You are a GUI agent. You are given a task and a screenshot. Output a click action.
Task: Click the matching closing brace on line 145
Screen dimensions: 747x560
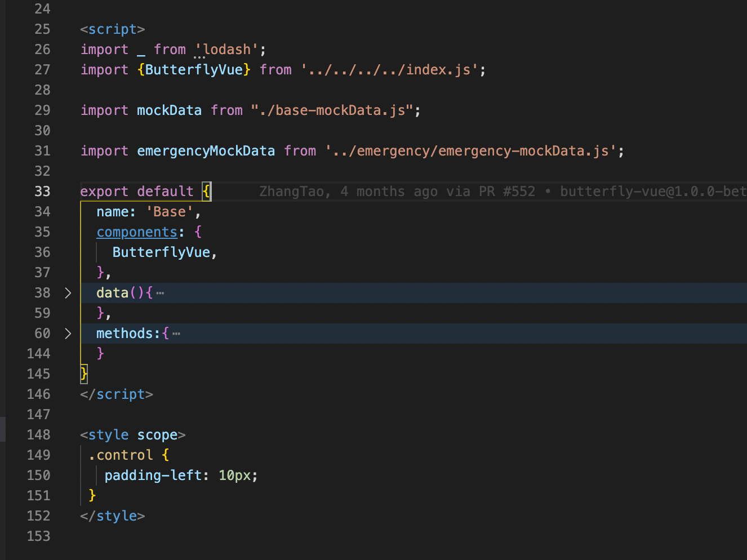(x=84, y=374)
